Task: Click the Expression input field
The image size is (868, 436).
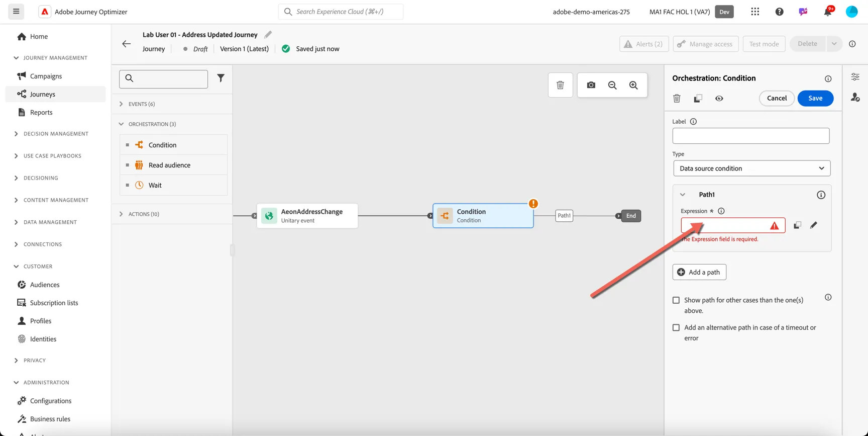Action: [733, 225]
